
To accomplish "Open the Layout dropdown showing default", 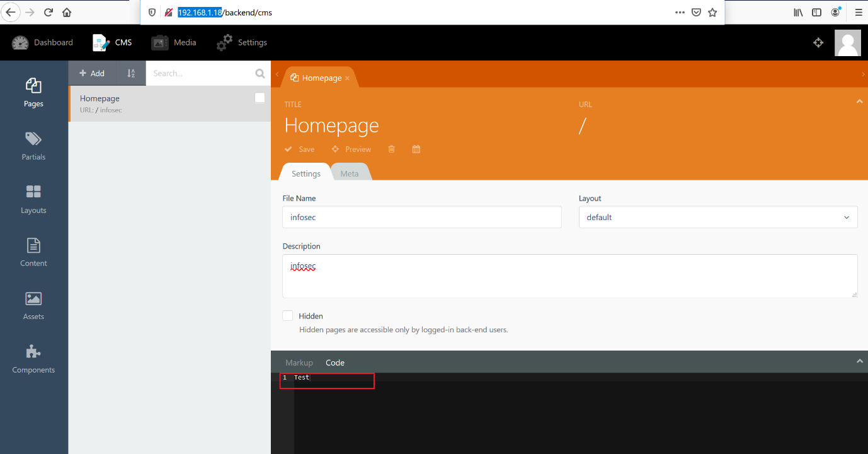I will [717, 218].
